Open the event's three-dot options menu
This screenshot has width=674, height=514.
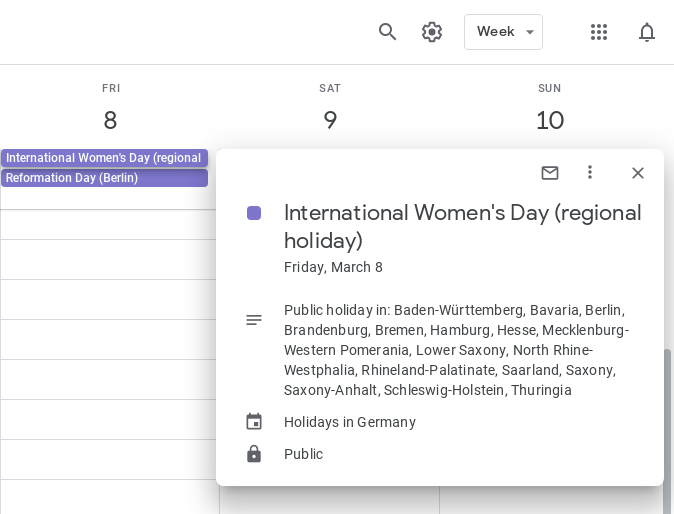(x=590, y=173)
